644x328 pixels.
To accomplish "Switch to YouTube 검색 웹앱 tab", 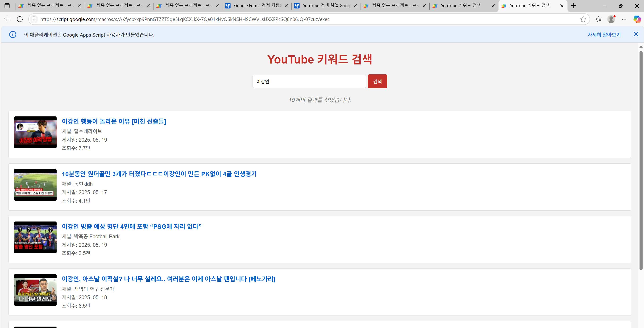I will pyautogui.click(x=326, y=5).
